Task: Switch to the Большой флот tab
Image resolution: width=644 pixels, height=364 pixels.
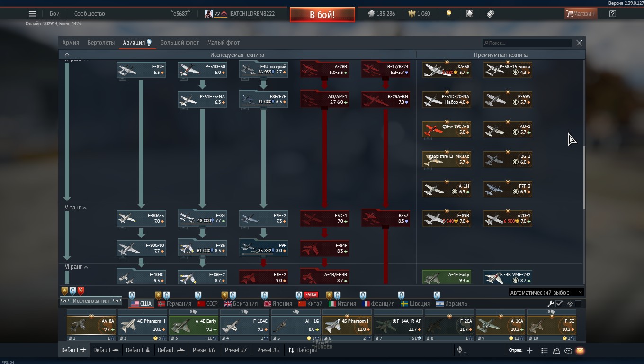Action: (x=179, y=43)
